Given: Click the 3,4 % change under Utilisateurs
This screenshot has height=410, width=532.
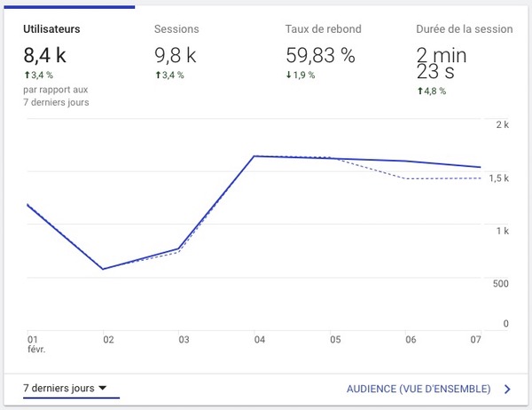Looking at the screenshot, I should (x=38, y=75).
